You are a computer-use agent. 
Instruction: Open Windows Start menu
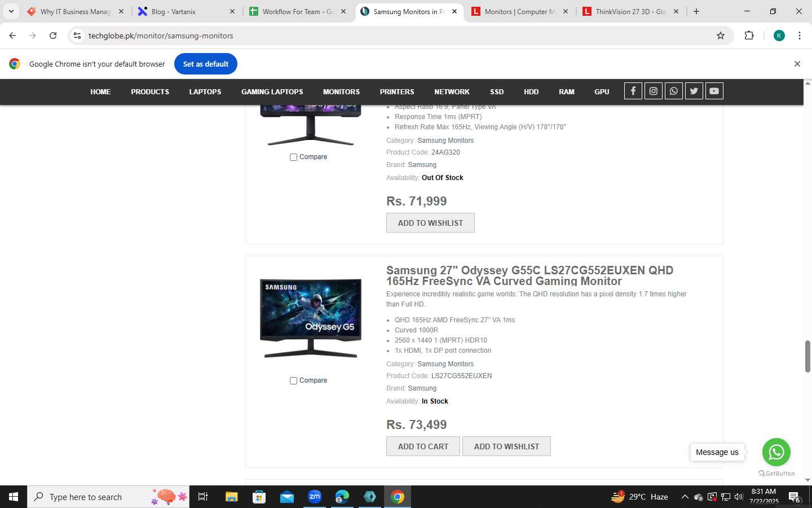tap(14, 497)
